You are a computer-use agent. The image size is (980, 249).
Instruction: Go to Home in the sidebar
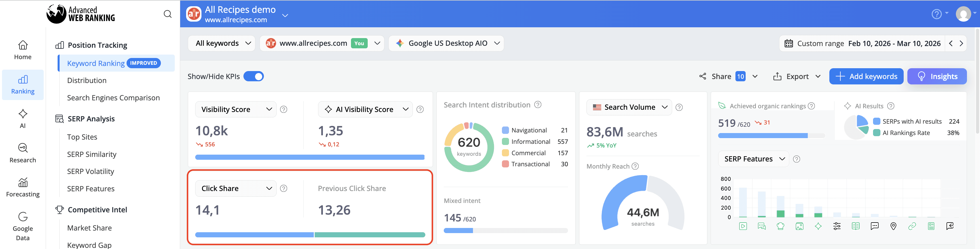23,50
